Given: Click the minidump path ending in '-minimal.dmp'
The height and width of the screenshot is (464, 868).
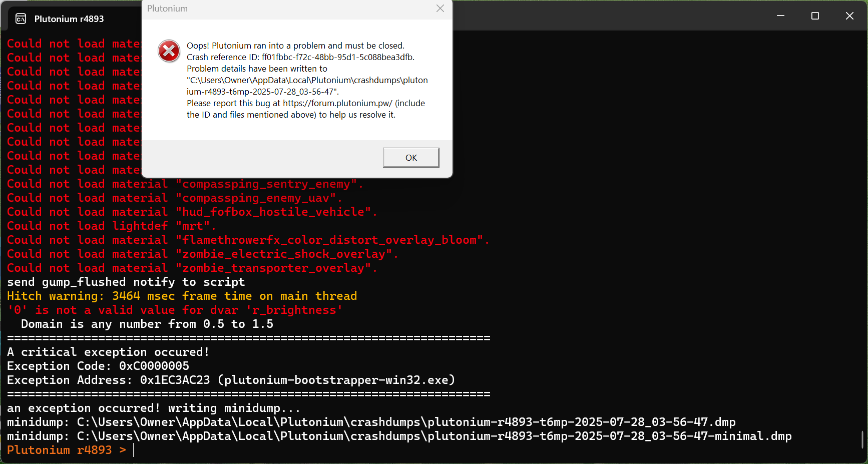Looking at the screenshot, I should click(x=399, y=436).
